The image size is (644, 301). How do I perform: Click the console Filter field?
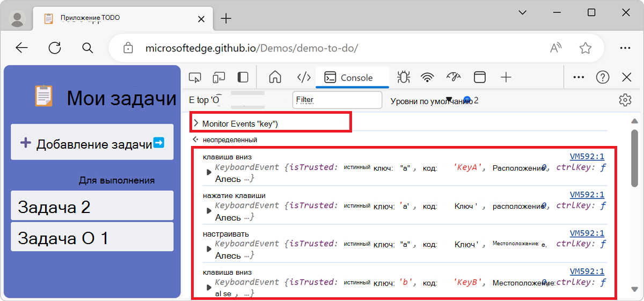[337, 100]
